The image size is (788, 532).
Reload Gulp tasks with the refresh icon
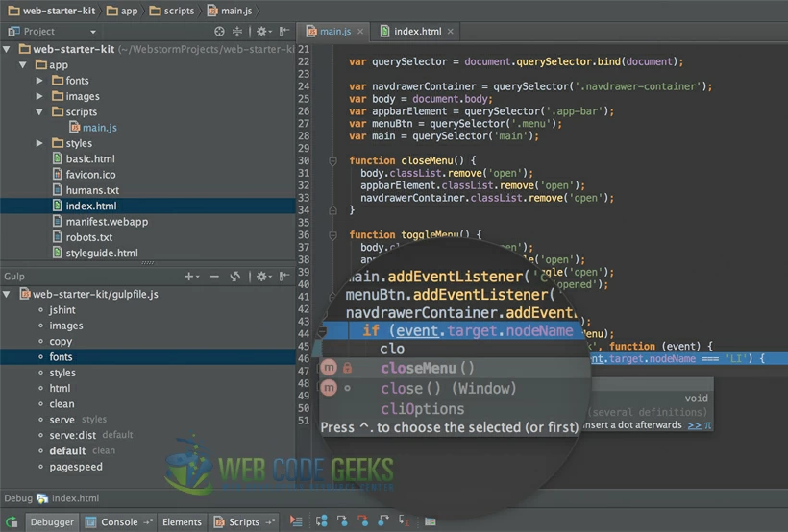pos(234,277)
